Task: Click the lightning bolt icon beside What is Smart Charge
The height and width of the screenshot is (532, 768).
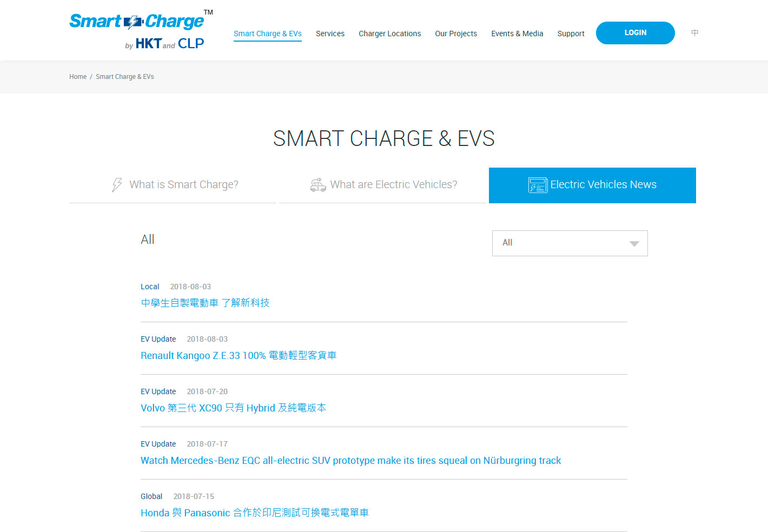Action: [117, 185]
